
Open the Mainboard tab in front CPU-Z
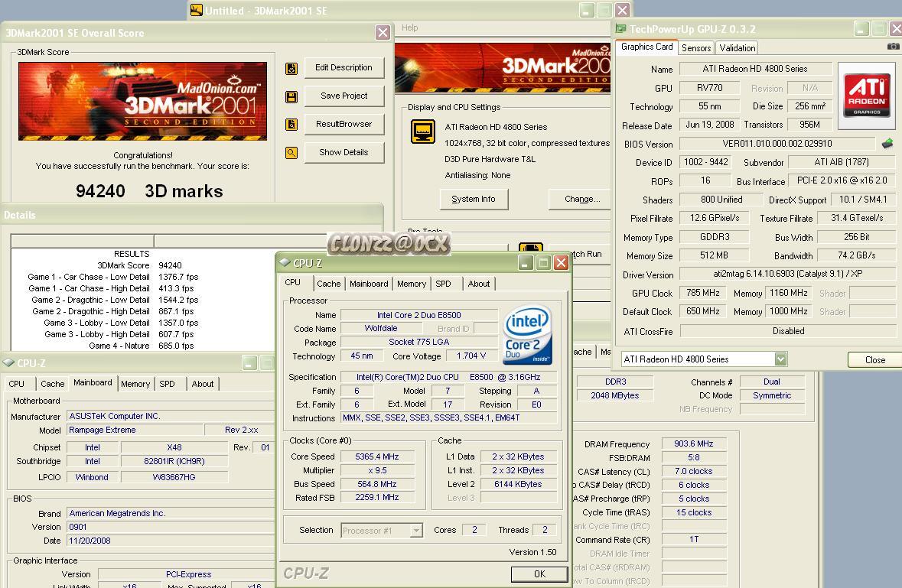click(x=369, y=284)
